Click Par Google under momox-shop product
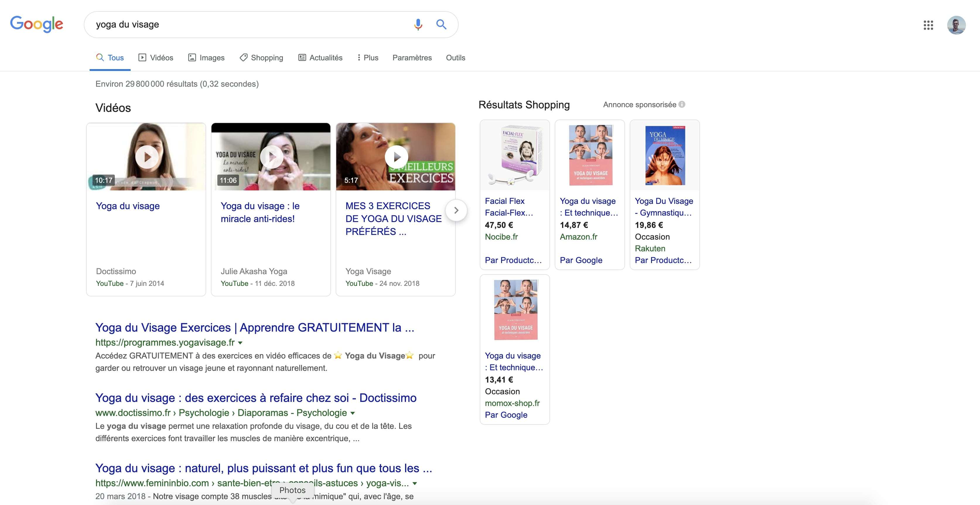This screenshot has width=980, height=505. tap(506, 415)
